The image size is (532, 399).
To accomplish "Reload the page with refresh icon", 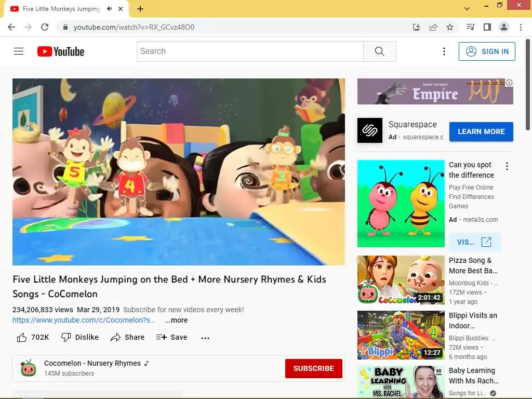I will (x=45, y=27).
